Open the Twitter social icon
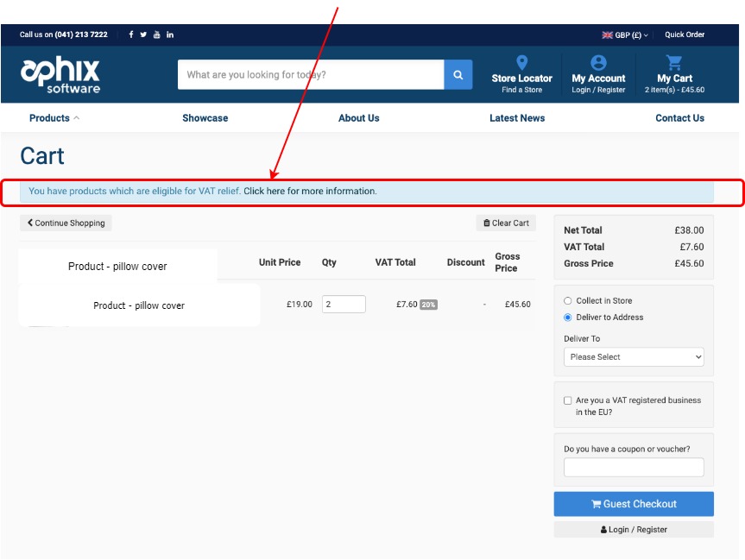745x560 pixels. (143, 35)
